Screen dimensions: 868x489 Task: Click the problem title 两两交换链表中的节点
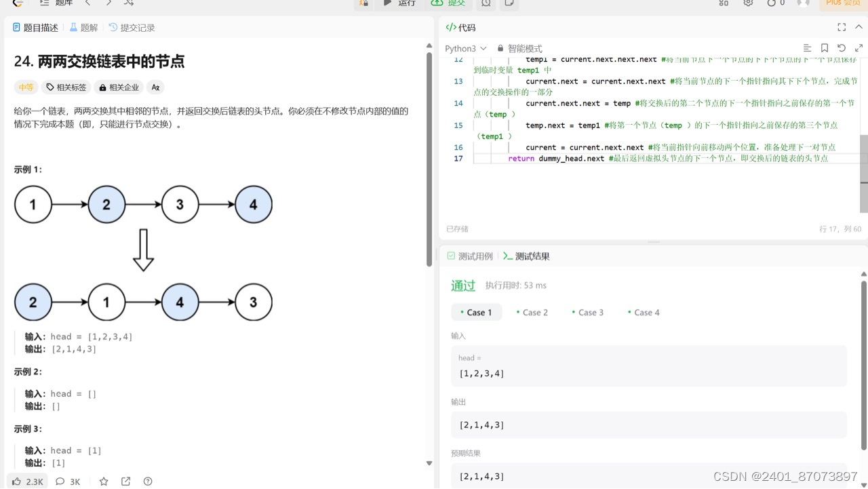(x=111, y=61)
